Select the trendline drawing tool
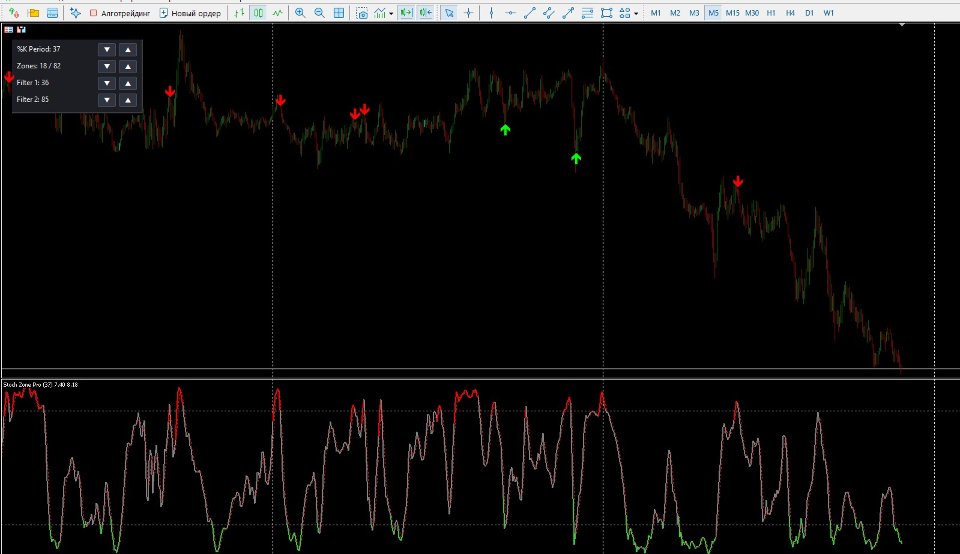960x554 pixels. coord(530,13)
